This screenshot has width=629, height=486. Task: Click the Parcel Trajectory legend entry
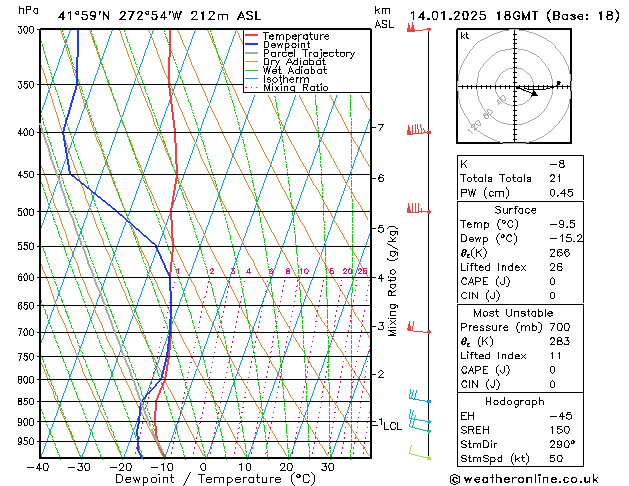(x=300, y=53)
